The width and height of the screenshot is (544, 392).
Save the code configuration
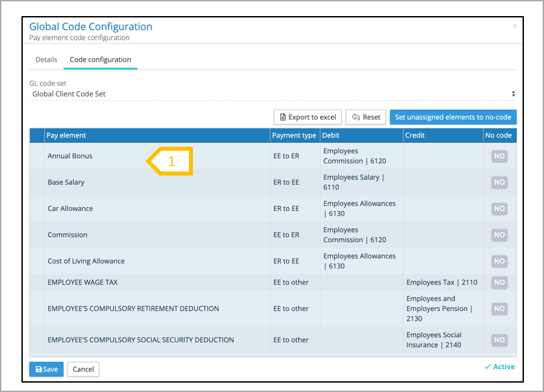click(46, 369)
